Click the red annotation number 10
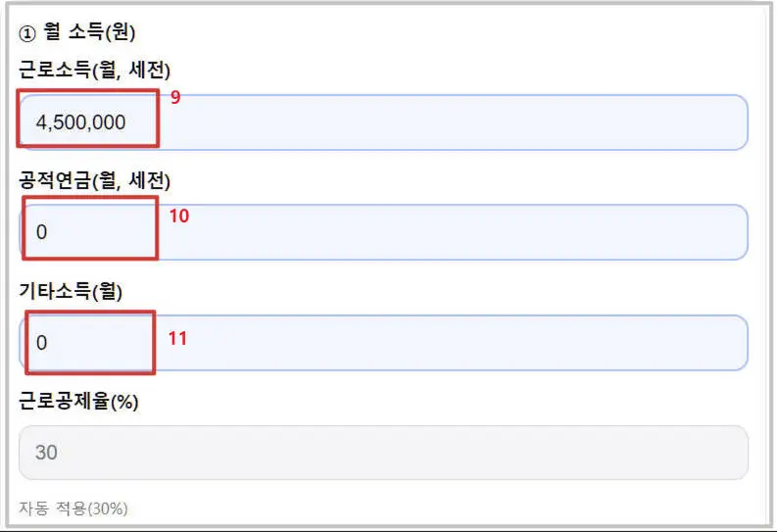The height and width of the screenshot is (532, 777). point(178,217)
